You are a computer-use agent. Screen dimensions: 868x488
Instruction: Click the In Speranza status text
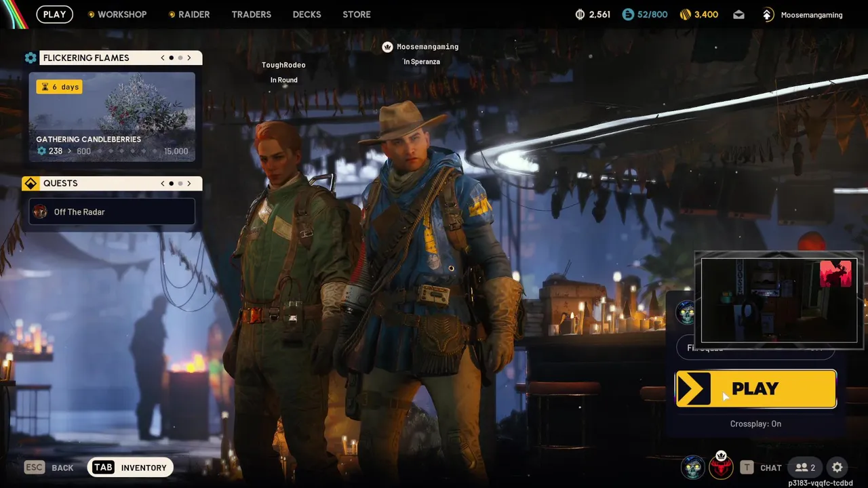tap(422, 62)
